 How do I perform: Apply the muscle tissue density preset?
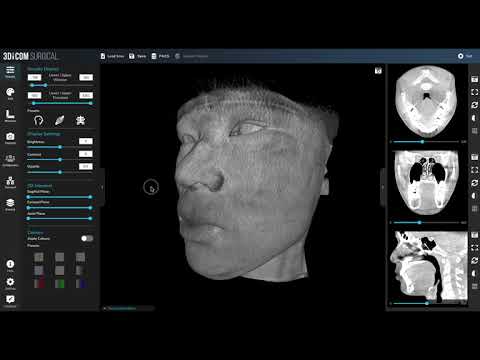click(x=59, y=120)
